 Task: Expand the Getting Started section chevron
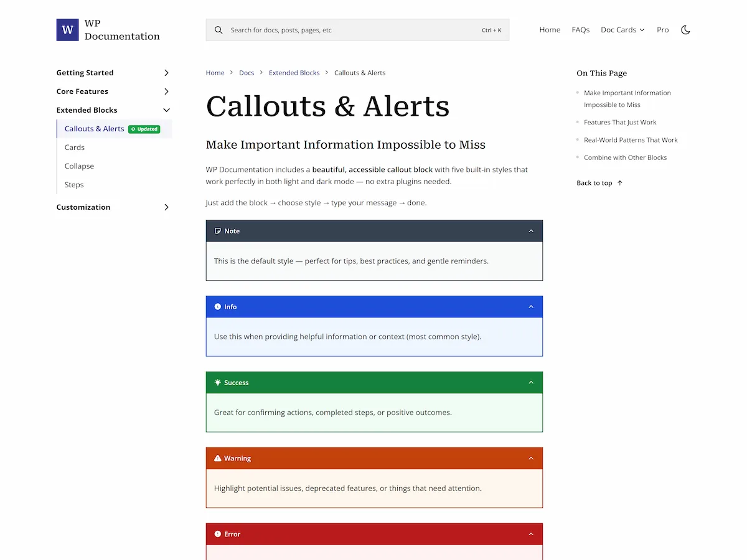coord(166,73)
